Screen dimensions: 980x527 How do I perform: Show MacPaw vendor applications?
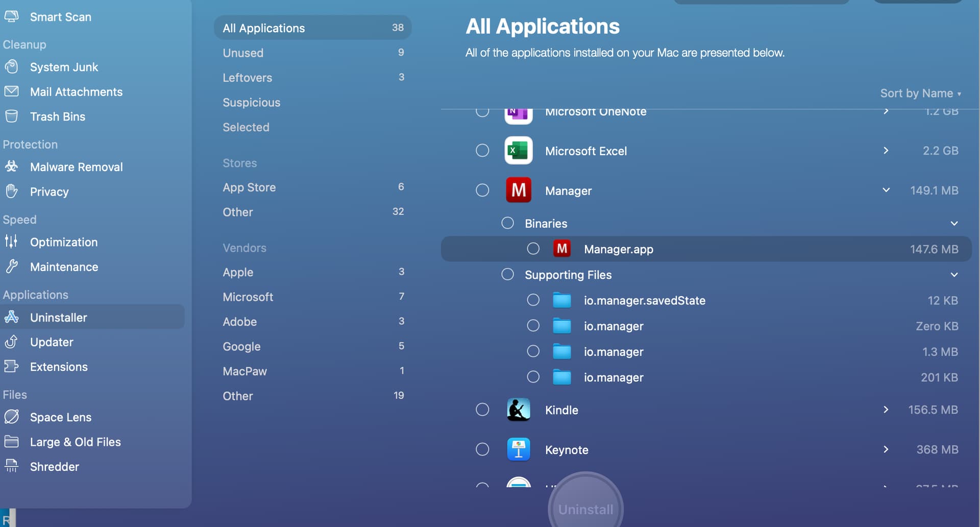coord(313,371)
